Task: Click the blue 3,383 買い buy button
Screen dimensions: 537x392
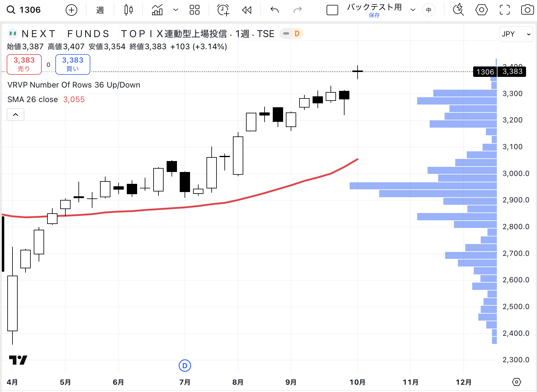Action: (73, 64)
